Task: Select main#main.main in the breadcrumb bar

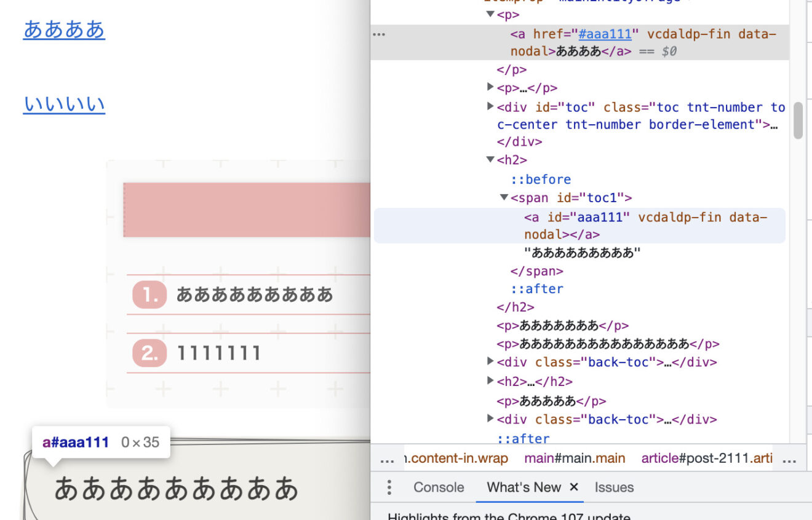Action: [575, 458]
